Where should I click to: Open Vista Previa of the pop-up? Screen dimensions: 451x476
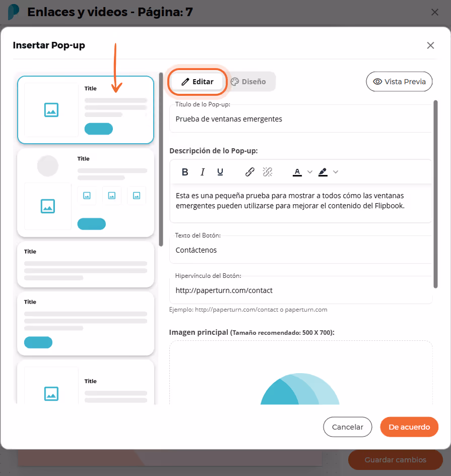click(399, 82)
